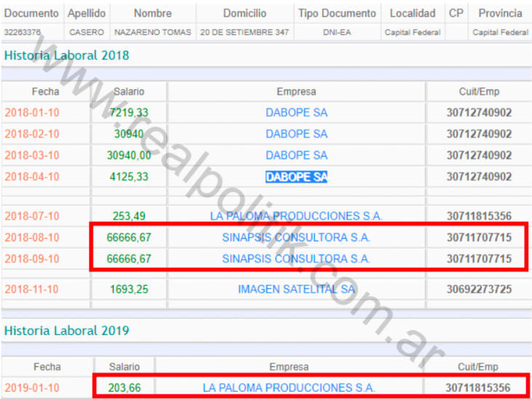Open DABOPE SA link in 2018-02-10 row
The width and height of the screenshot is (532, 399).
(x=296, y=134)
